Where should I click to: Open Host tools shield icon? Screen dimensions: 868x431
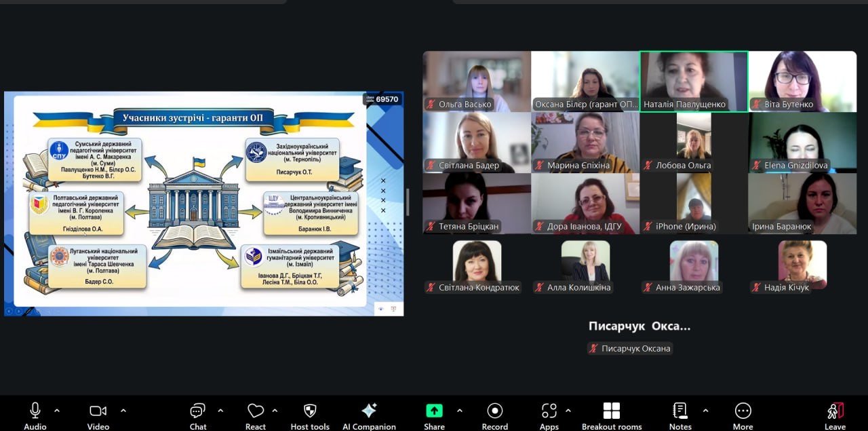(310, 411)
